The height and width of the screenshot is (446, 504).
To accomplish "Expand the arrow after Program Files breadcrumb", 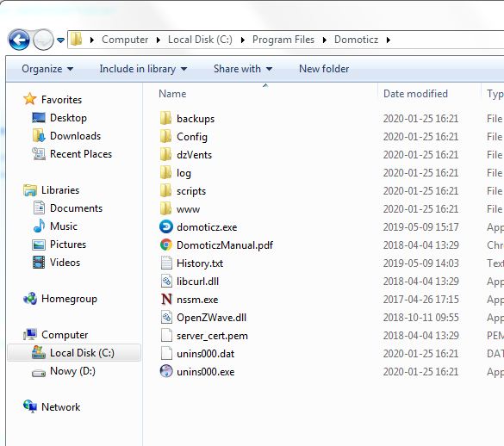I will pos(325,40).
